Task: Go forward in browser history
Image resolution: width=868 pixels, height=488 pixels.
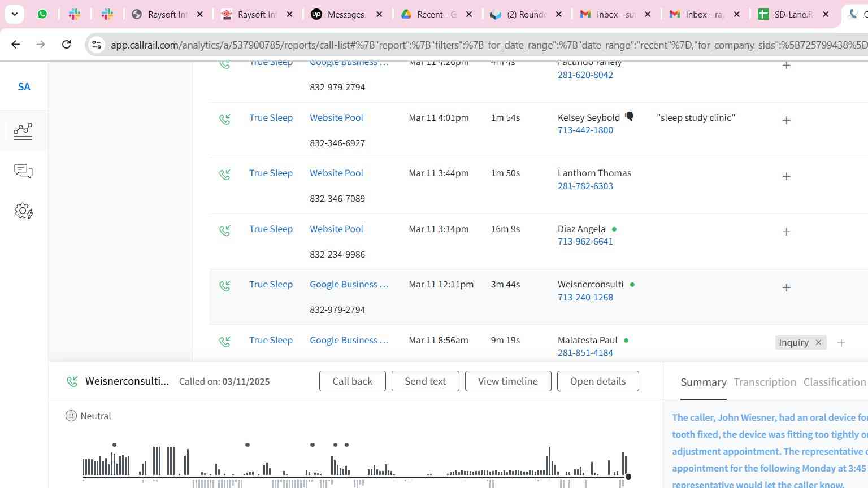Action: pos(41,44)
